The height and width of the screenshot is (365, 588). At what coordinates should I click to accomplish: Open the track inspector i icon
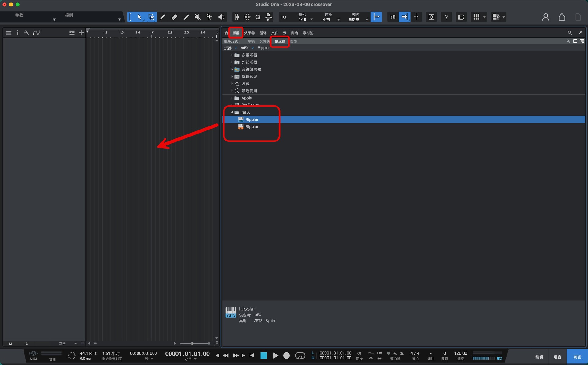[x=17, y=33]
